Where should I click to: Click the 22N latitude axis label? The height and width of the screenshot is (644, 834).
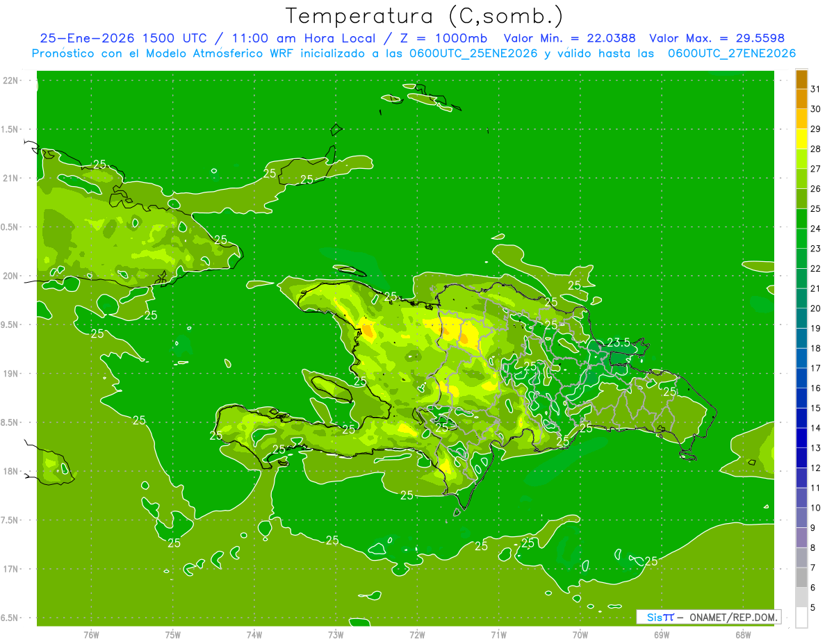pos(10,81)
